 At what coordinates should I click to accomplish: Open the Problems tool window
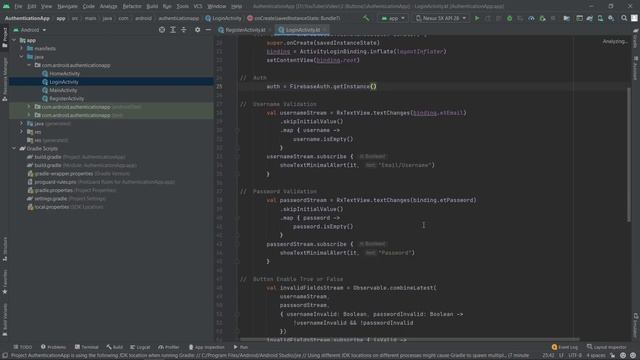[53, 347]
